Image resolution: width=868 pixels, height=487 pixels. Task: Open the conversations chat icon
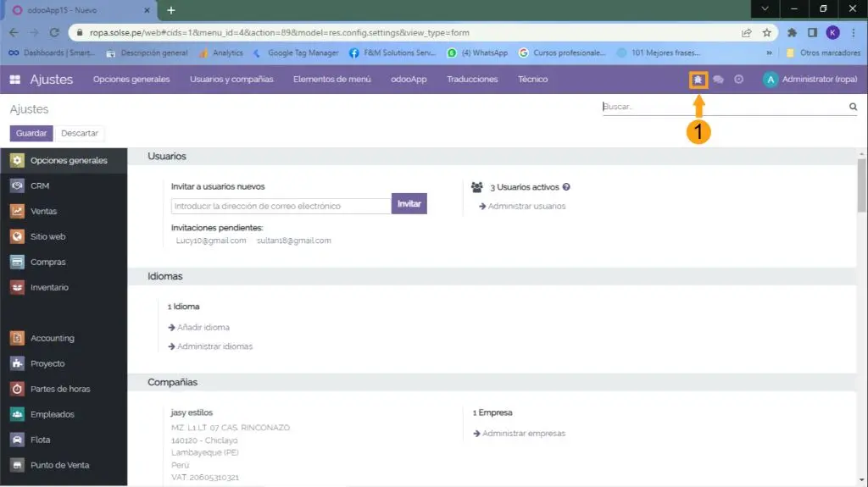(x=718, y=80)
